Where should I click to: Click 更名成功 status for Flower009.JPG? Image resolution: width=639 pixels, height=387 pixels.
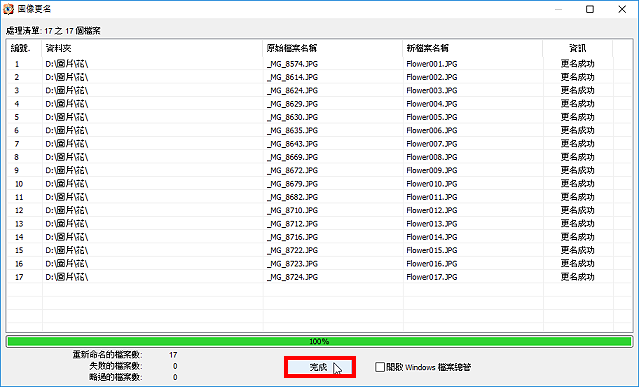pyautogui.click(x=577, y=170)
